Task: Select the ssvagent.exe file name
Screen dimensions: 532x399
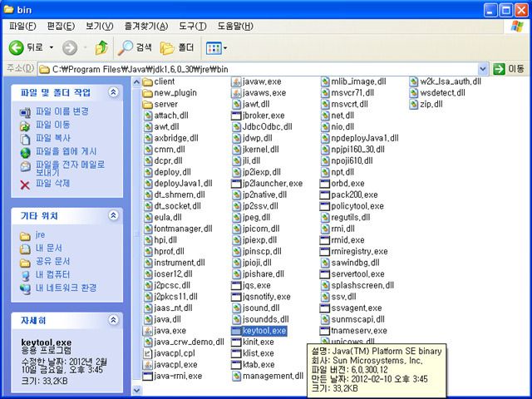Action: pos(357,308)
